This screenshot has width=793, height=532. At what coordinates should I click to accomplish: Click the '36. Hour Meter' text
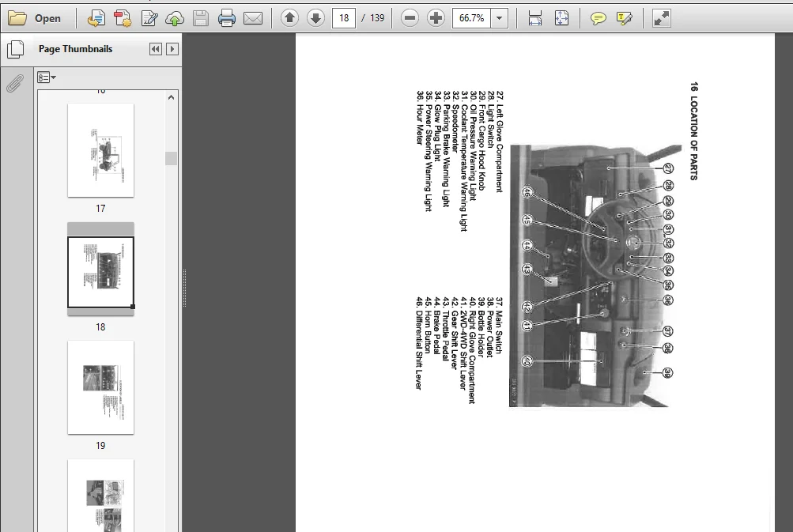[x=420, y=118]
